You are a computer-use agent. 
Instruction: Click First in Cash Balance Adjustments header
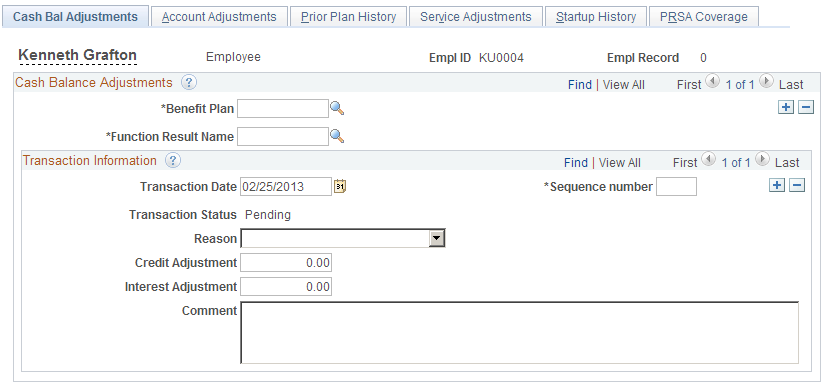(x=689, y=85)
